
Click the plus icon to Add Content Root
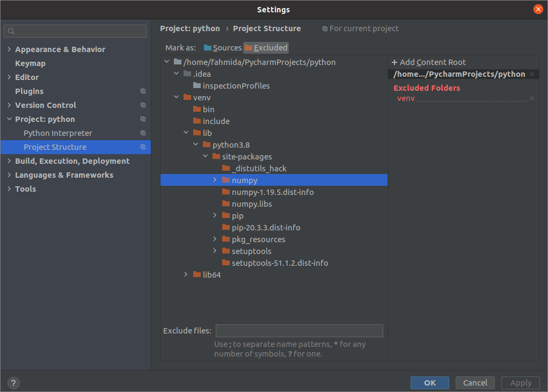click(x=394, y=62)
